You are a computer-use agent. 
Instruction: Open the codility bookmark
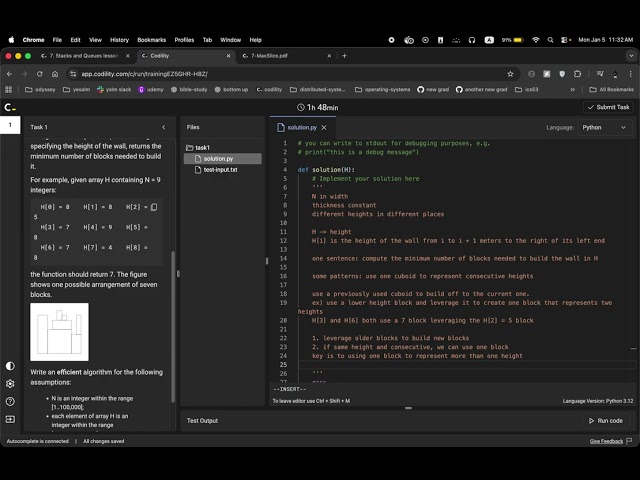pyautogui.click(x=269, y=89)
